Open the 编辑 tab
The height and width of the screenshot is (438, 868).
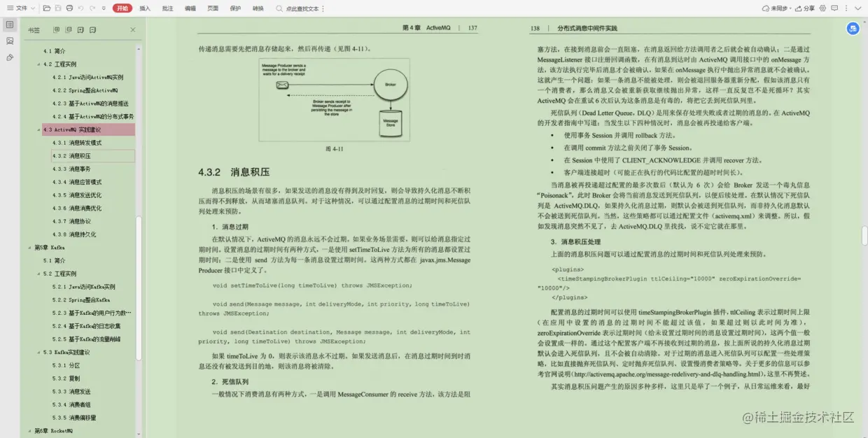point(190,8)
